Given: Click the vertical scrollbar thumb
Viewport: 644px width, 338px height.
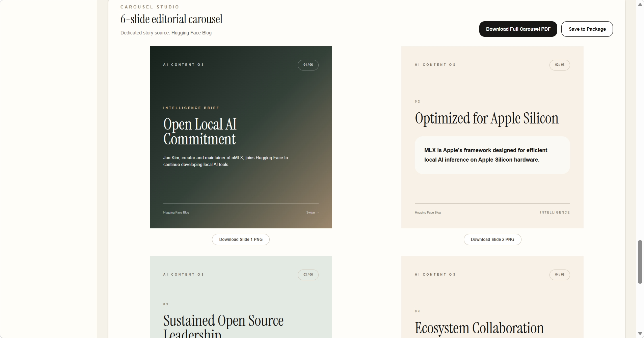Looking at the screenshot, I should tap(640, 262).
